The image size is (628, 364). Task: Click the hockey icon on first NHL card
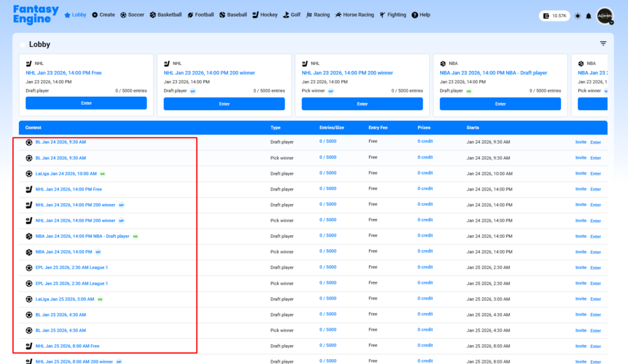[x=29, y=63]
